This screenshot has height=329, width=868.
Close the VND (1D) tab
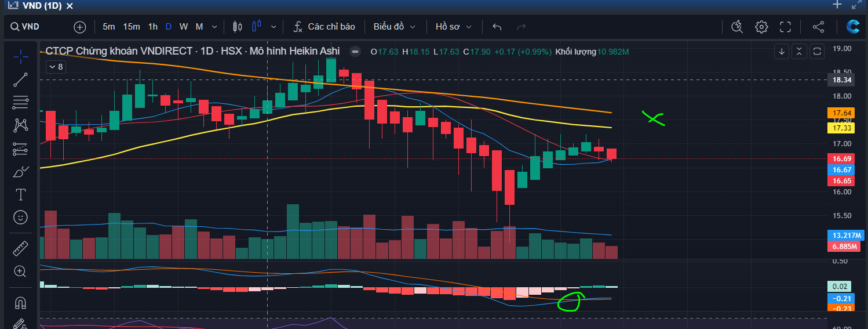tap(70, 6)
